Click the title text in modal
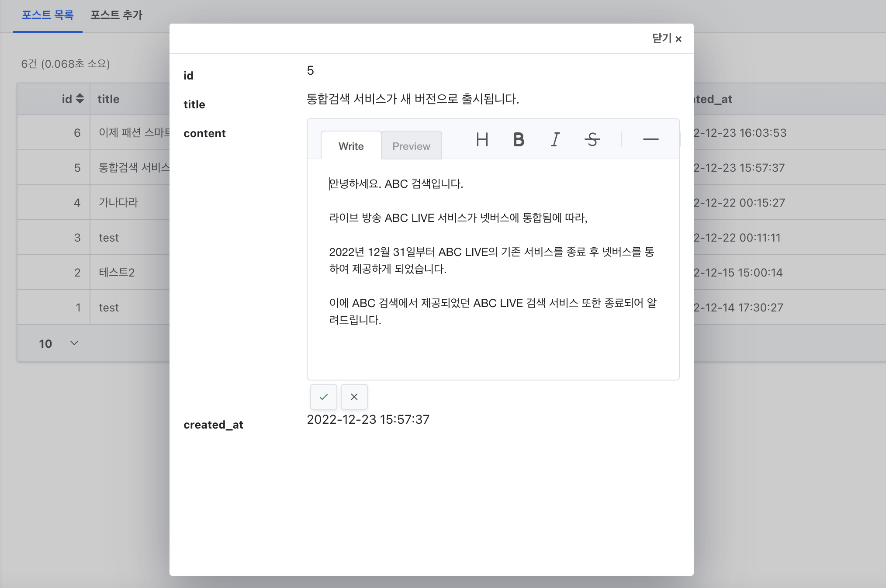Screen dimensions: 886x588 point(412,99)
